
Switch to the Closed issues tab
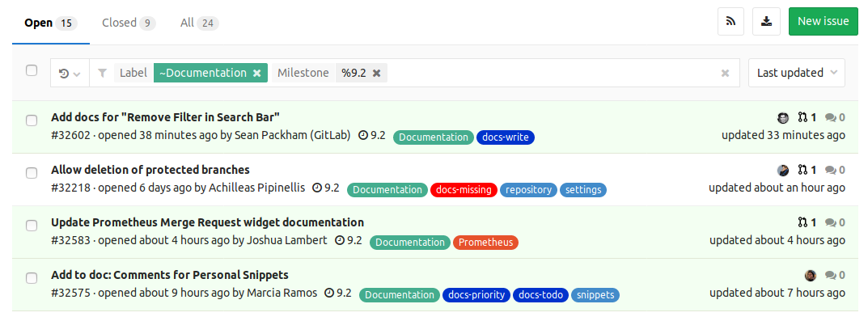(x=129, y=23)
